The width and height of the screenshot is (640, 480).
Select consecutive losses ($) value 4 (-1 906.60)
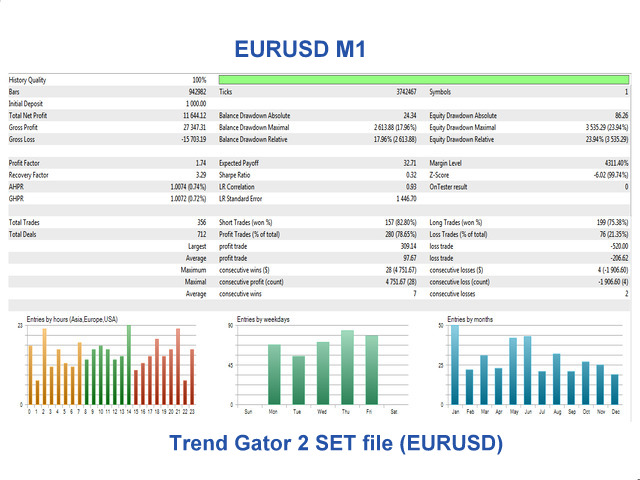coord(613,270)
